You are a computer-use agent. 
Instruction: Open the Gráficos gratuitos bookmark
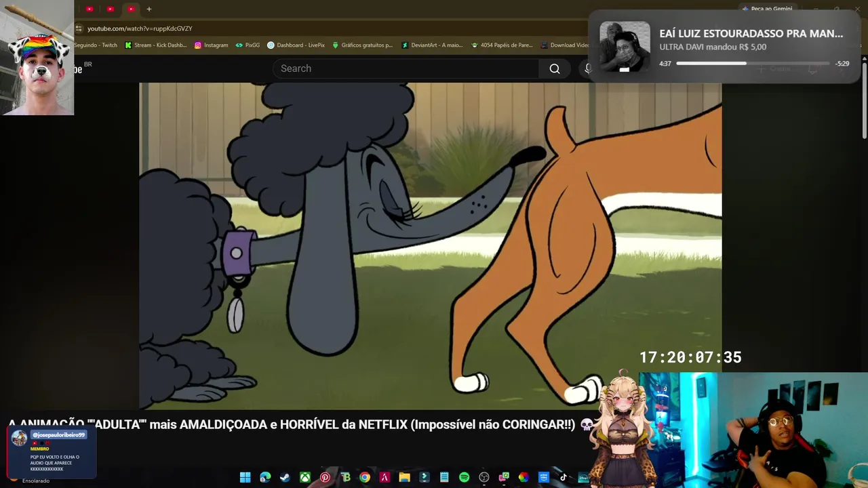[362, 45]
